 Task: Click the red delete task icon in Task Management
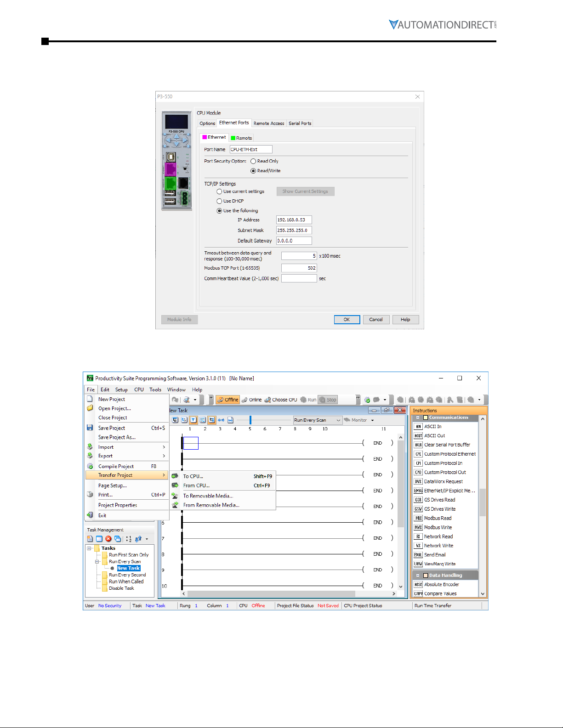click(x=108, y=539)
